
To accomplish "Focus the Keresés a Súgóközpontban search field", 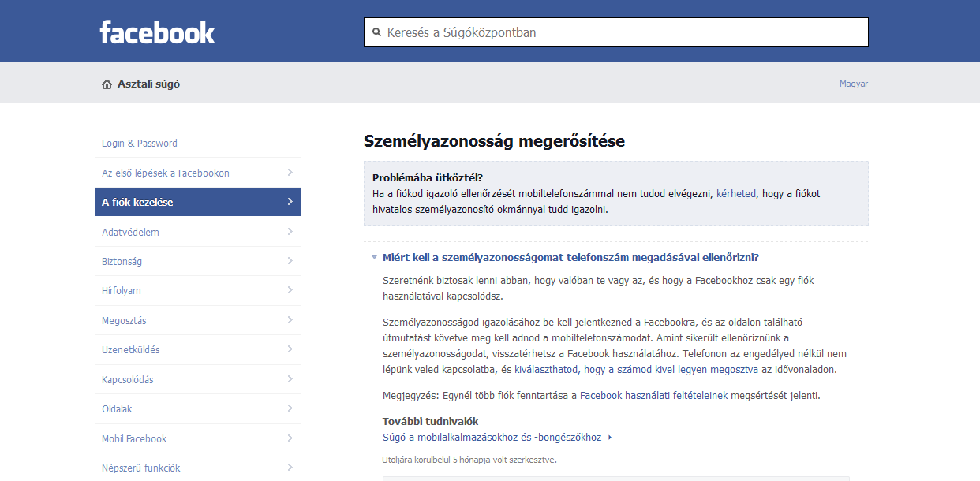I will point(623,33).
